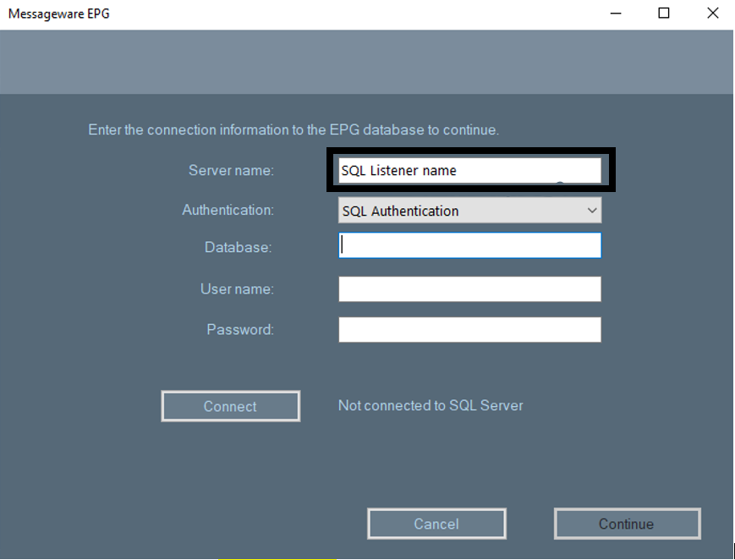The height and width of the screenshot is (560, 735).
Task: Click the Authentication label
Action: [227, 210]
